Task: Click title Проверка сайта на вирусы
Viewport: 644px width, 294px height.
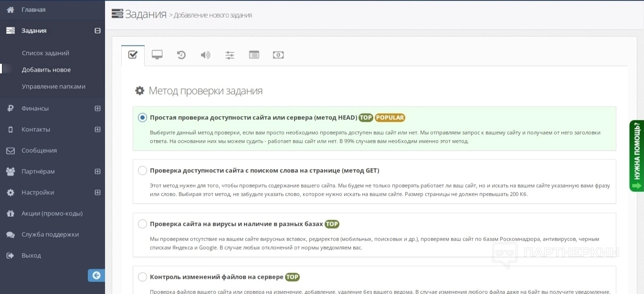Action: (x=236, y=224)
